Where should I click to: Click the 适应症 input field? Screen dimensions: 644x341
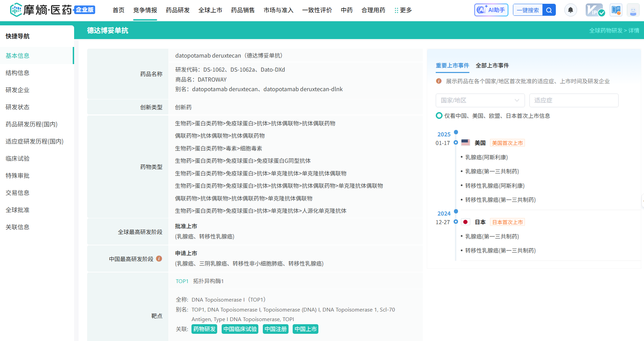[574, 100]
